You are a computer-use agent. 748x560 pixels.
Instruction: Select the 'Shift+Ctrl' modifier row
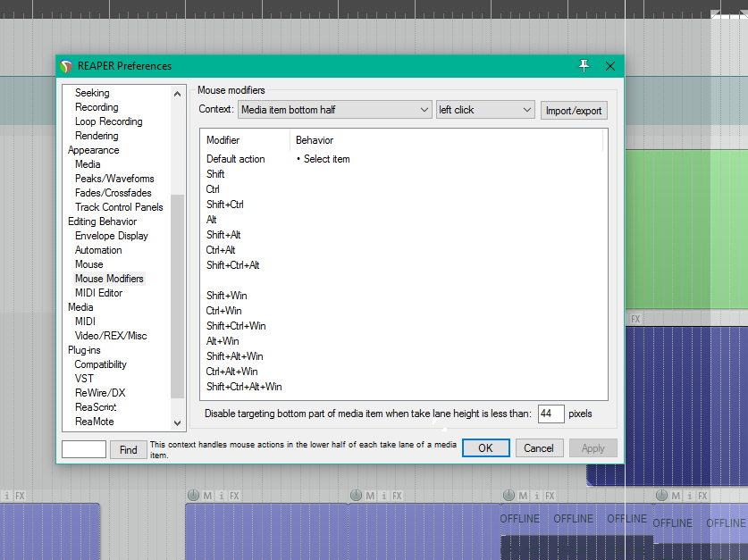[224, 205]
